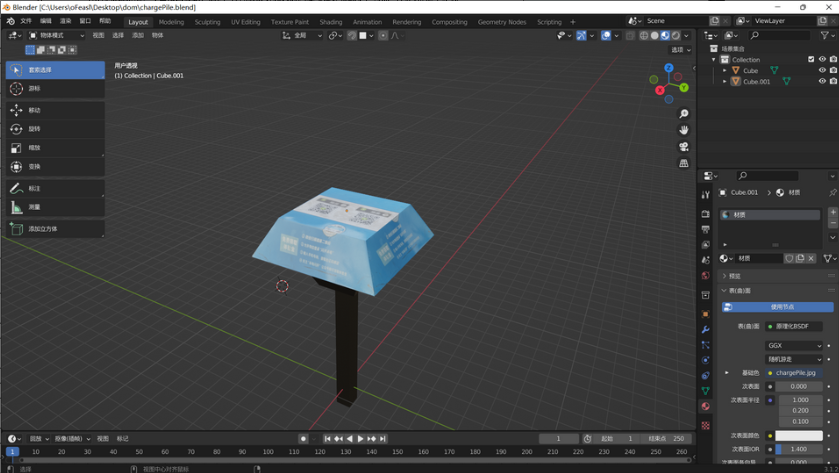Open the GGX distribution dropdown
This screenshot has width=839, height=473.
(x=794, y=346)
